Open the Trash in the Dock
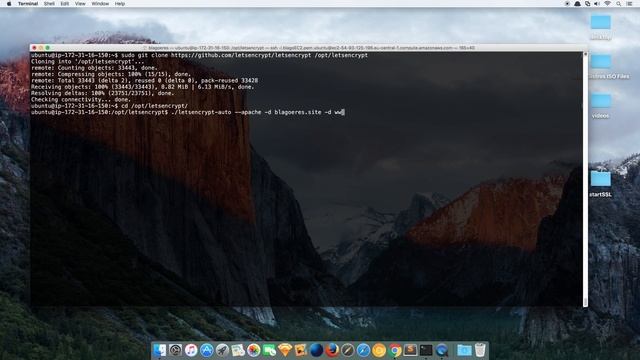This screenshot has height=360, width=640. click(x=480, y=350)
